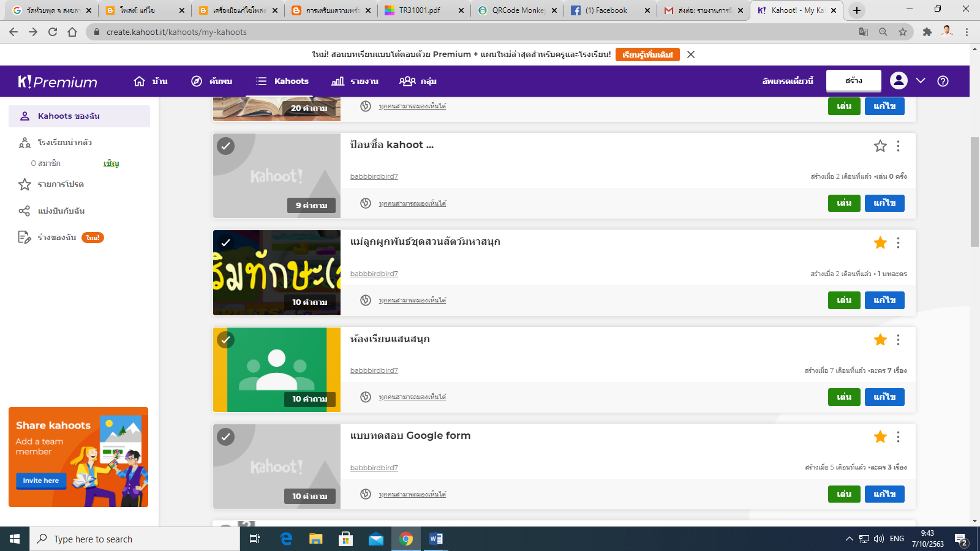Screen dimensions: 980x551
Task: Open the Windows Start menu
Action: (15, 539)
